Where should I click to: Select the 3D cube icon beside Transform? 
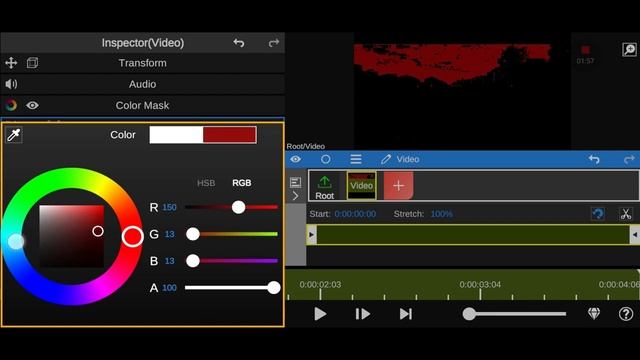coord(32,63)
